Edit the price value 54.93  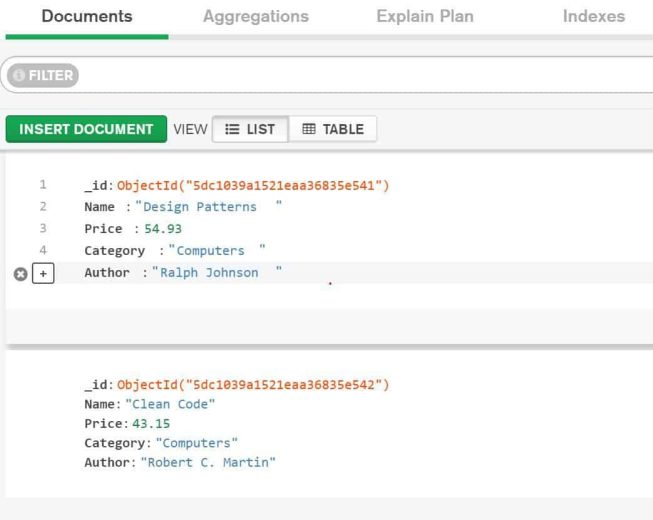click(x=163, y=229)
